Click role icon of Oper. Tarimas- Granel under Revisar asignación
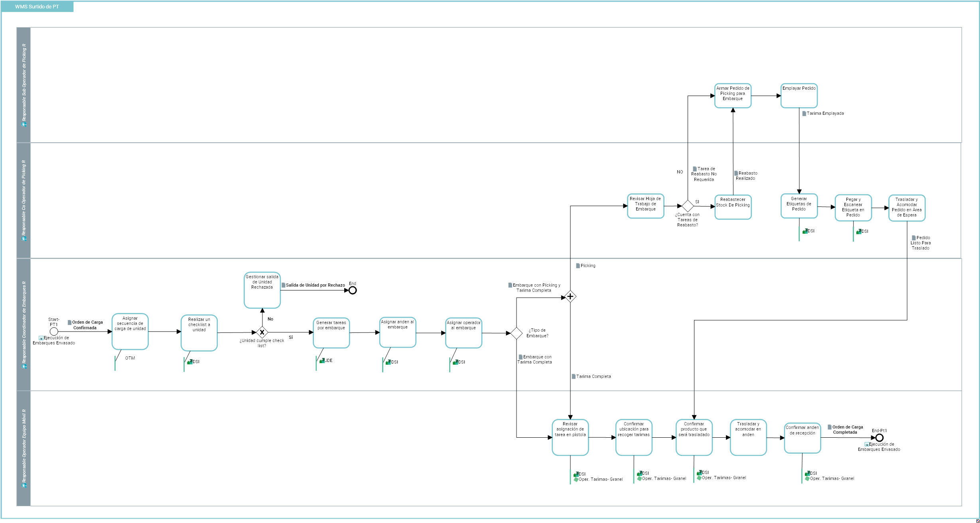The height and width of the screenshot is (523, 980). [x=576, y=479]
